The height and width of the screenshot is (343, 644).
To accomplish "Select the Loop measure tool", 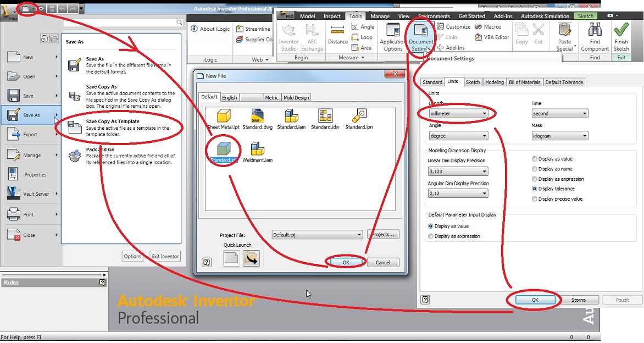I will click(362, 37).
